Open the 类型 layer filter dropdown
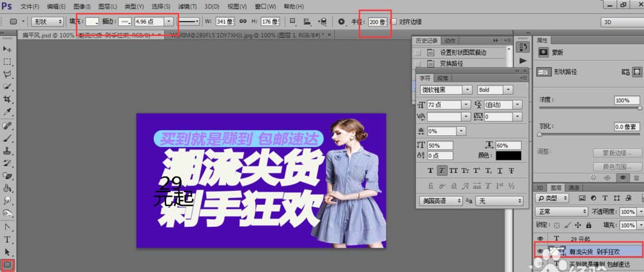The height and width of the screenshot is (272, 644). pos(552,198)
